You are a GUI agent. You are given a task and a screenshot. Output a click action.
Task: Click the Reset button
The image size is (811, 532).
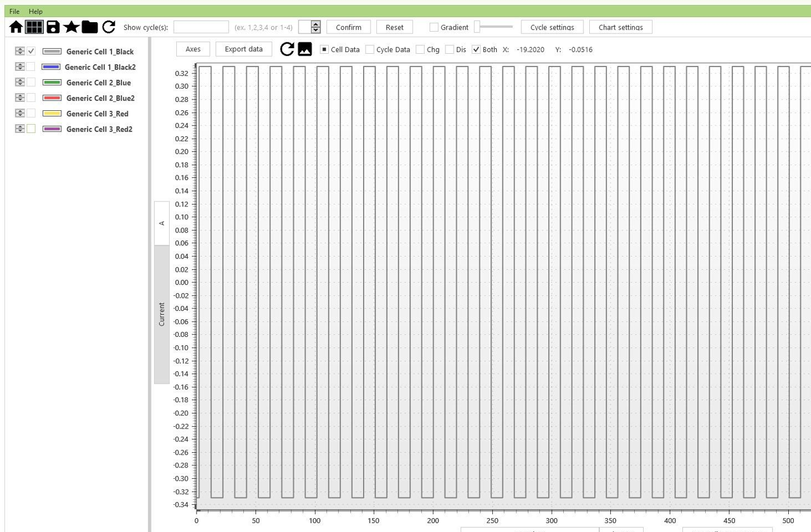(395, 27)
